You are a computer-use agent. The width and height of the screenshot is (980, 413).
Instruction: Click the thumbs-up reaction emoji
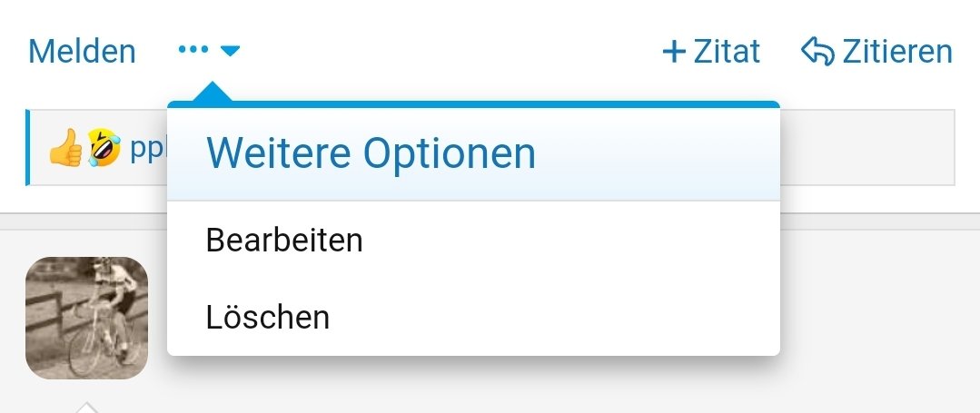pos(65,148)
